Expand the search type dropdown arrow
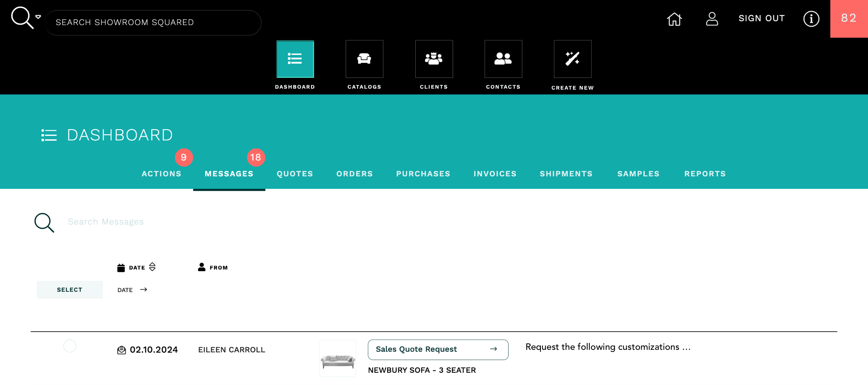Image resolution: width=868 pixels, height=385 pixels. coord(38,17)
